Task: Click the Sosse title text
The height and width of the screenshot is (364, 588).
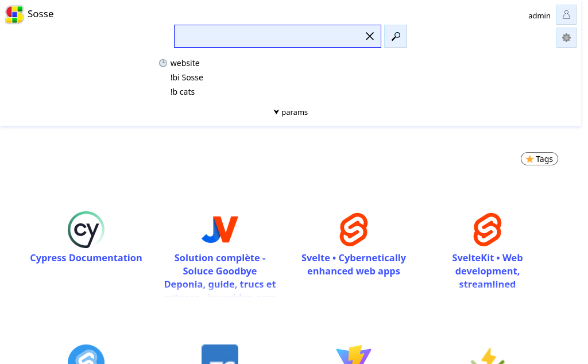Action: coord(41,14)
